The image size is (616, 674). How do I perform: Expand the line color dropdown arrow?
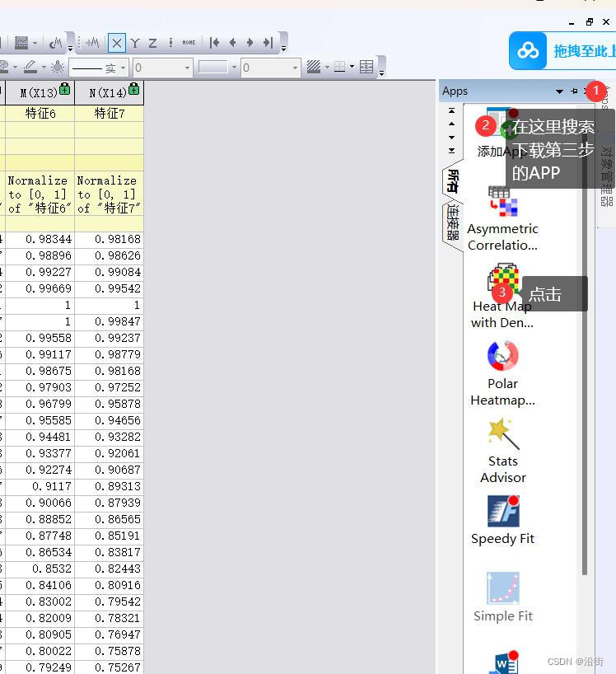tap(44, 67)
